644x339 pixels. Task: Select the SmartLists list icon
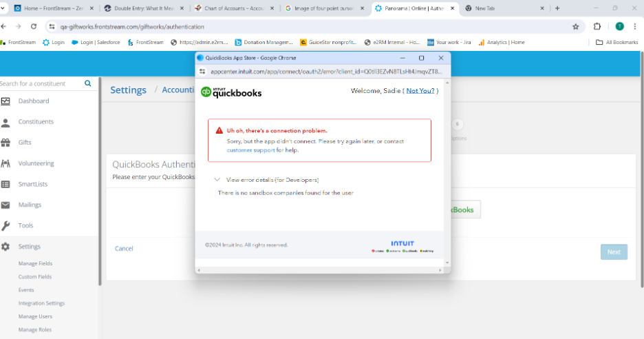click(6, 184)
